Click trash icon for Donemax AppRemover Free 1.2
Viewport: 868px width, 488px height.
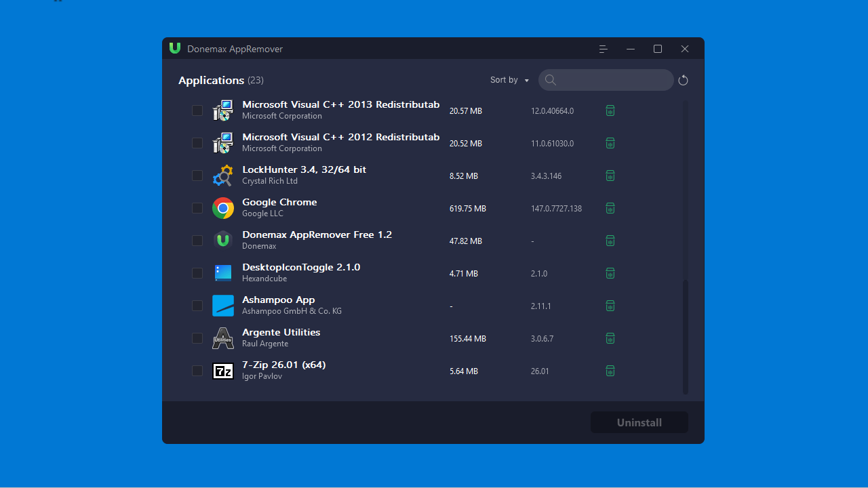coord(610,241)
